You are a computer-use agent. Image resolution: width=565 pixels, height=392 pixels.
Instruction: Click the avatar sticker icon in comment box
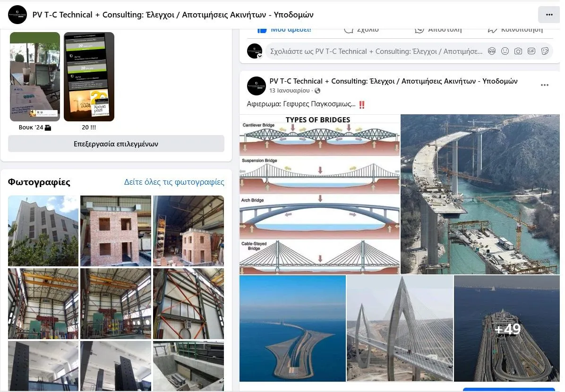coord(491,51)
